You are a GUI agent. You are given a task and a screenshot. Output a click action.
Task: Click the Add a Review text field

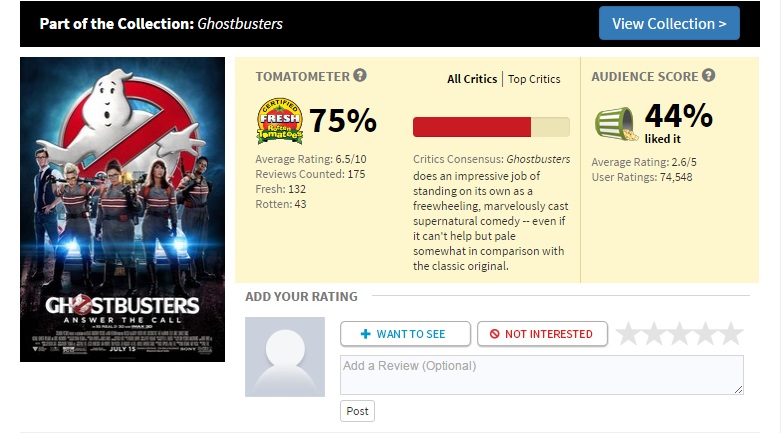[x=541, y=375]
